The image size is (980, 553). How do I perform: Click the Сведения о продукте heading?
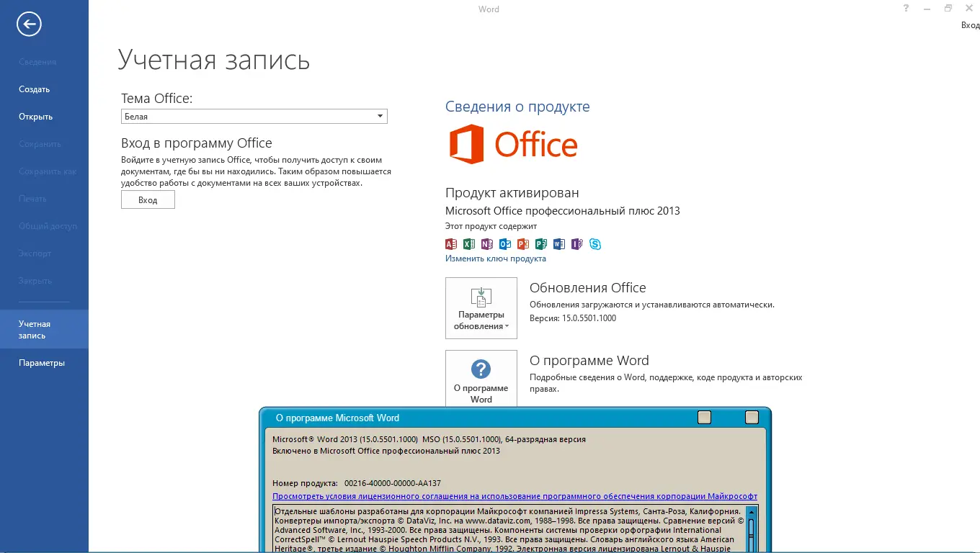(x=517, y=107)
